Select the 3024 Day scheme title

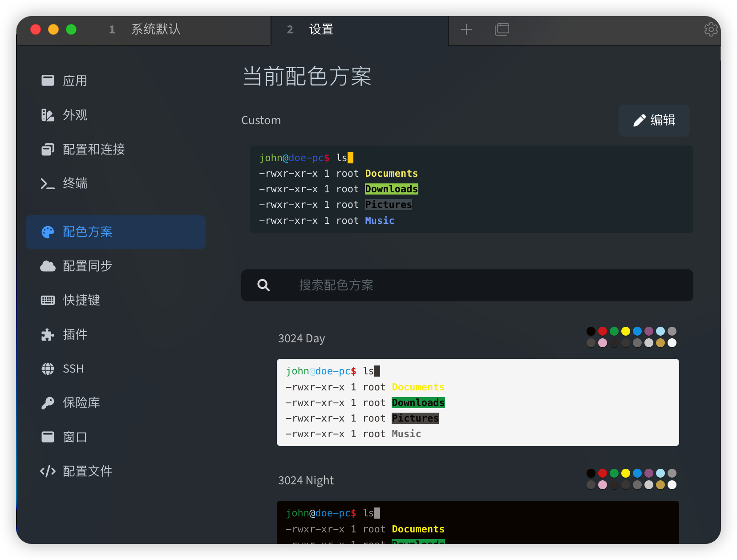(301, 339)
